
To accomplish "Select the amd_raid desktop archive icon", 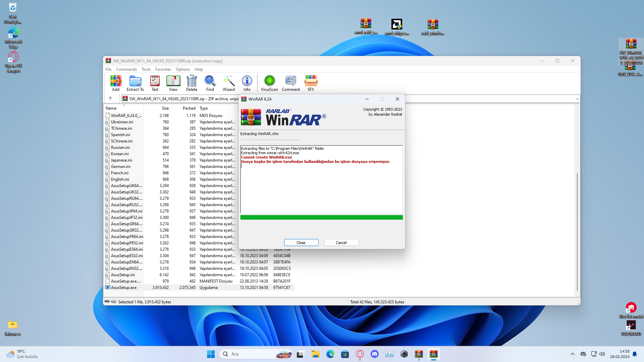I will pos(366,26).
